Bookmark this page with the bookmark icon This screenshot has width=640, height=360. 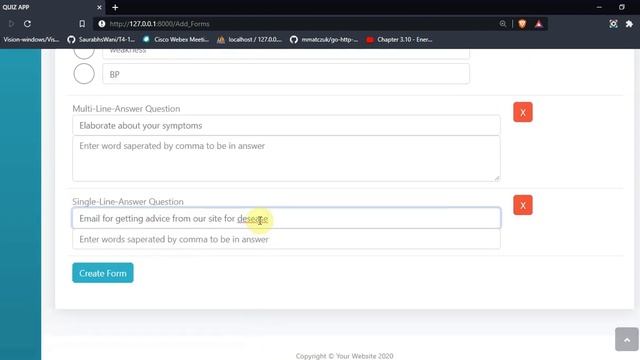coord(82,24)
